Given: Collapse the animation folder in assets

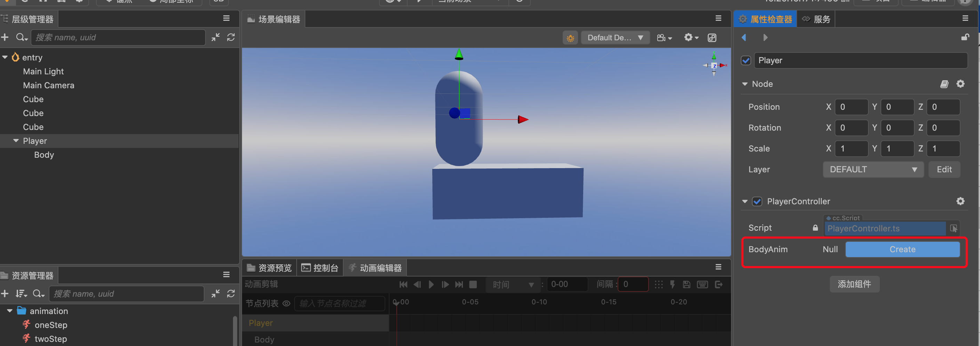Looking at the screenshot, I should coord(10,311).
